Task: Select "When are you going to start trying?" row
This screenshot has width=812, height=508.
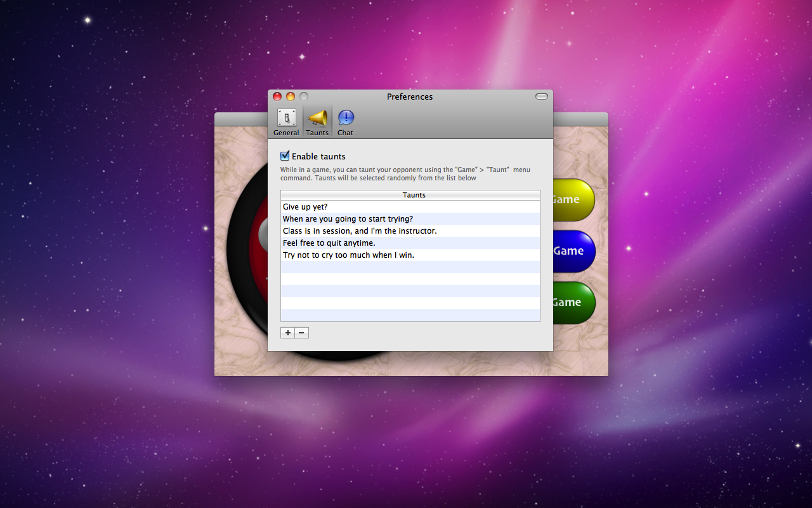Action: [x=348, y=219]
